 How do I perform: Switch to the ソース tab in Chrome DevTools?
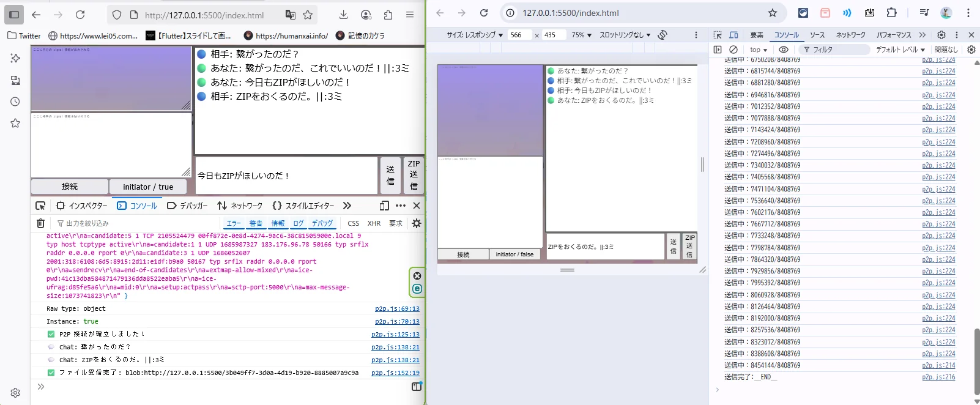click(x=817, y=35)
